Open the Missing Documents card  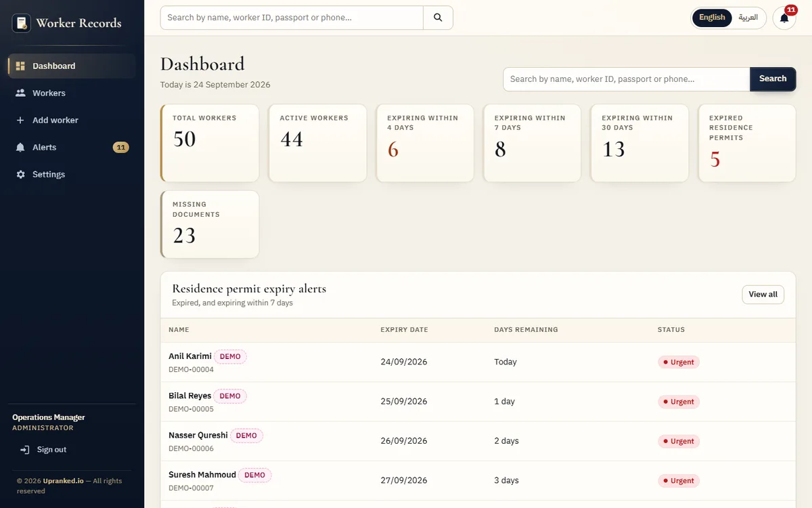[210, 224]
